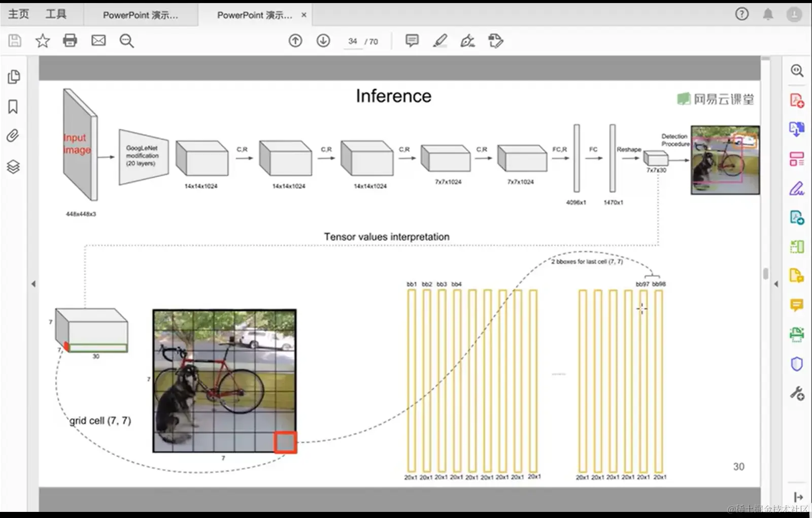Open the bookmarks panel
812x518 pixels.
(13, 107)
